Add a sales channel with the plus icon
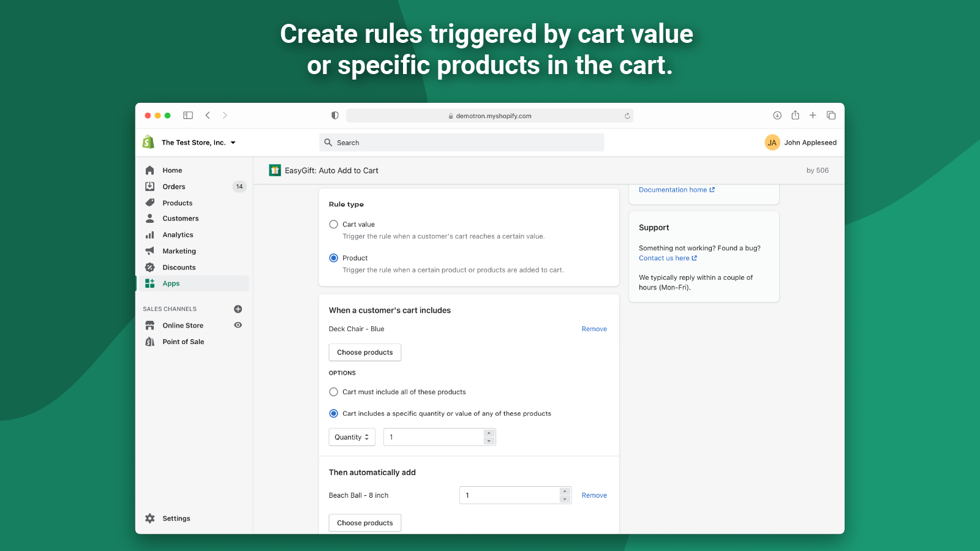This screenshot has width=980, height=551. [x=238, y=309]
